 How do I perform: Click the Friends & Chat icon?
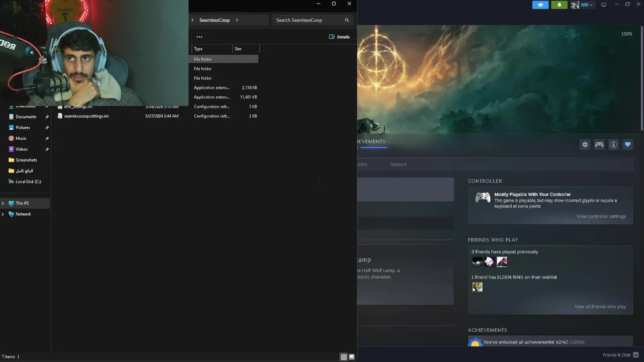pos(636,355)
